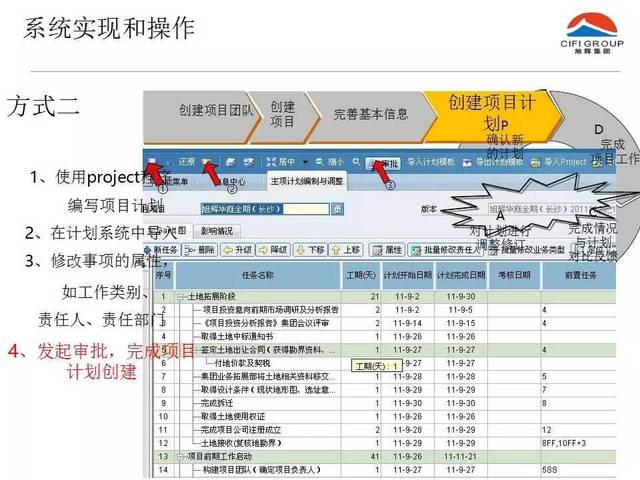This screenshot has height=480, width=640.
Task: Click the 工期(天) column header
Action: (x=361, y=276)
